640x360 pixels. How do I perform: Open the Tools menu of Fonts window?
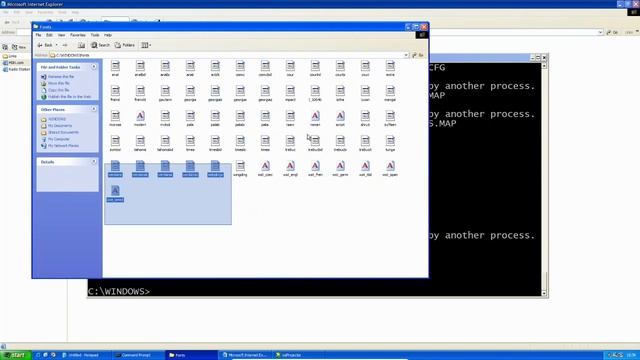(x=95, y=35)
